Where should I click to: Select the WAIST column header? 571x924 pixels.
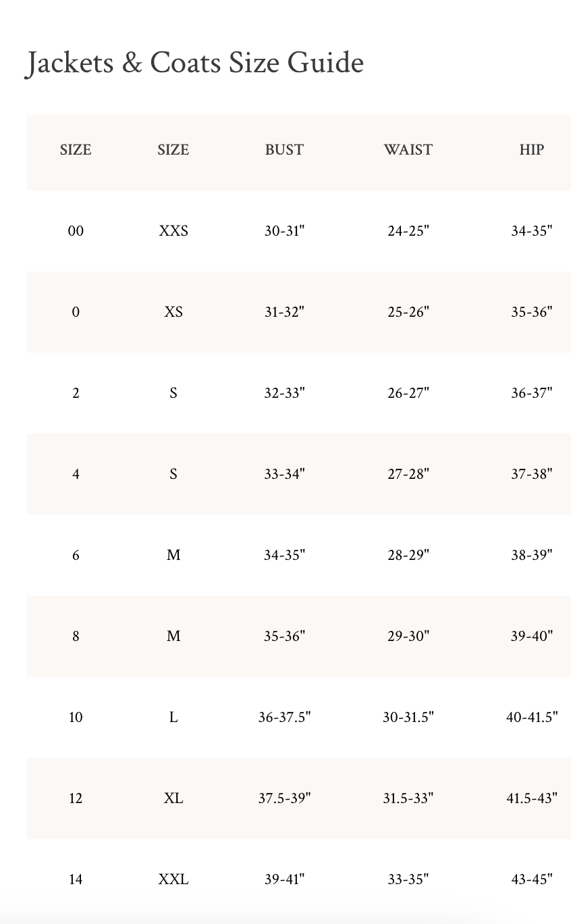[408, 150]
